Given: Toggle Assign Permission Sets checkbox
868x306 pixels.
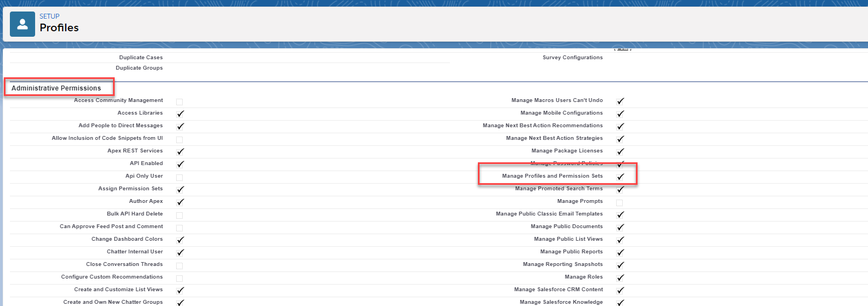Looking at the screenshot, I should [180, 189].
